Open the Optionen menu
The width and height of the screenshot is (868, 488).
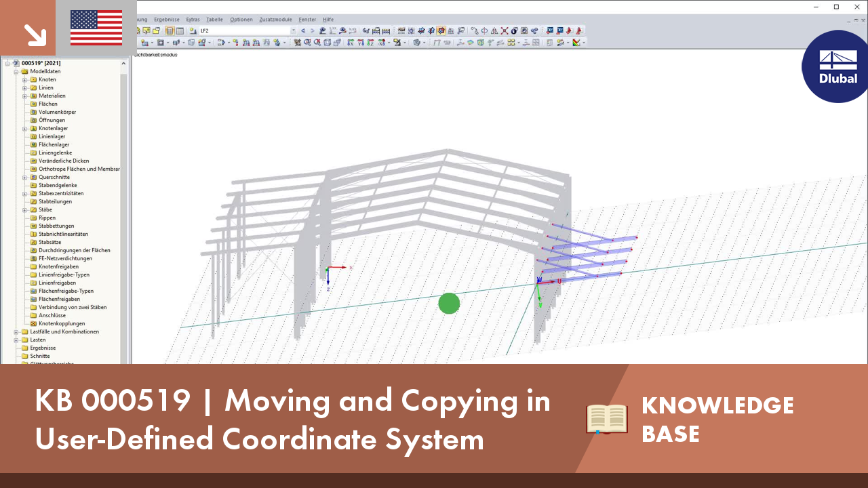click(x=241, y=19)
